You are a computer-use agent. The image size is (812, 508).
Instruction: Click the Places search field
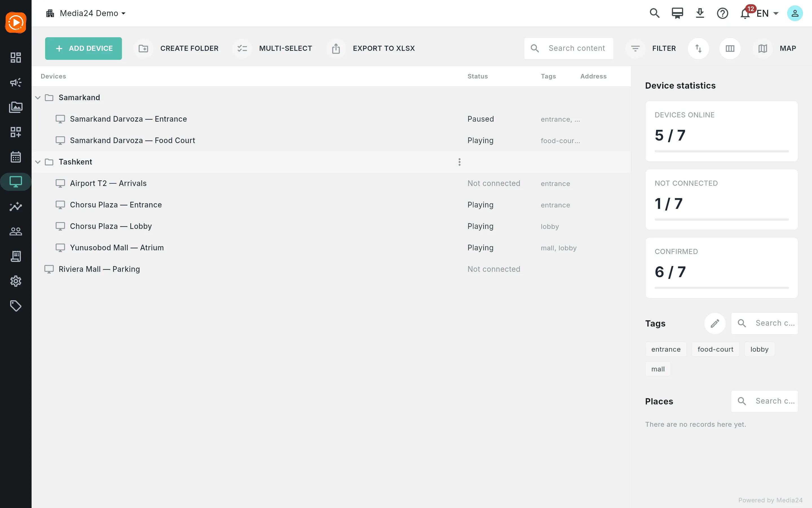[765, 401]
